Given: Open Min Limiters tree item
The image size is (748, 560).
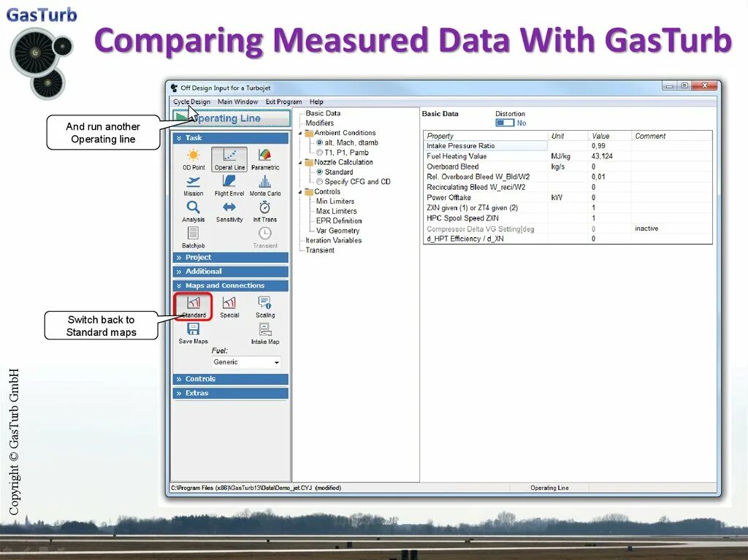Looking at the screenshot, I should [x=335, y=202].
